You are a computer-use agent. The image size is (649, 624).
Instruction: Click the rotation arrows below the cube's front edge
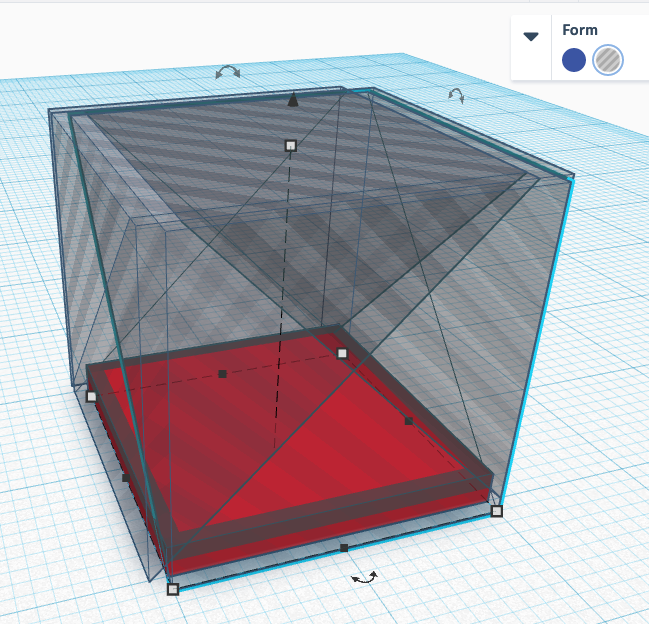coord(364,578)
